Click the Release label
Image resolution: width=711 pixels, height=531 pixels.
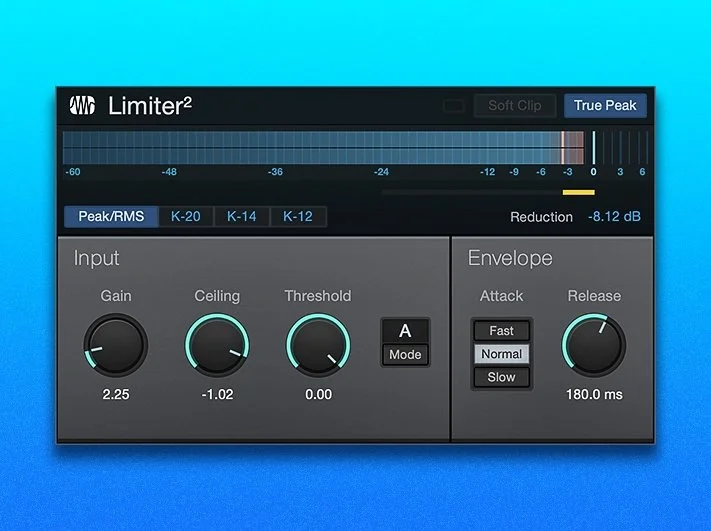tap(594, 296)
